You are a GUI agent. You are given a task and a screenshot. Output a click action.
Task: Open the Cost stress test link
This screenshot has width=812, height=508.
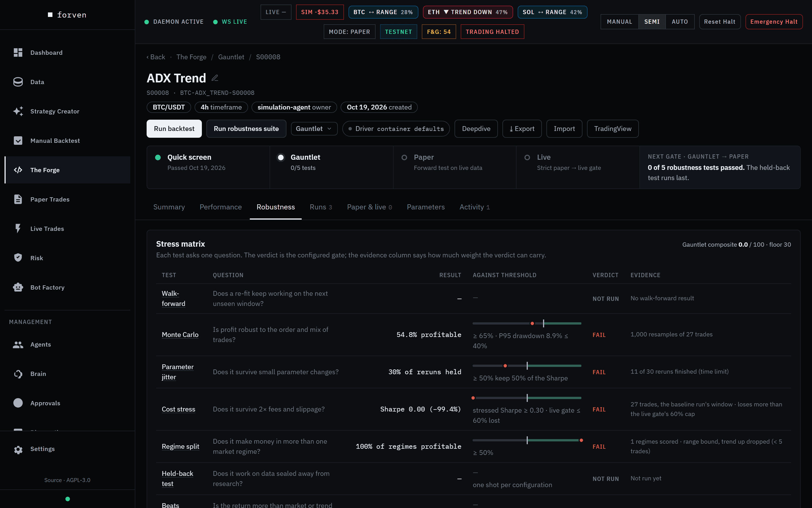tap(178, 409)
